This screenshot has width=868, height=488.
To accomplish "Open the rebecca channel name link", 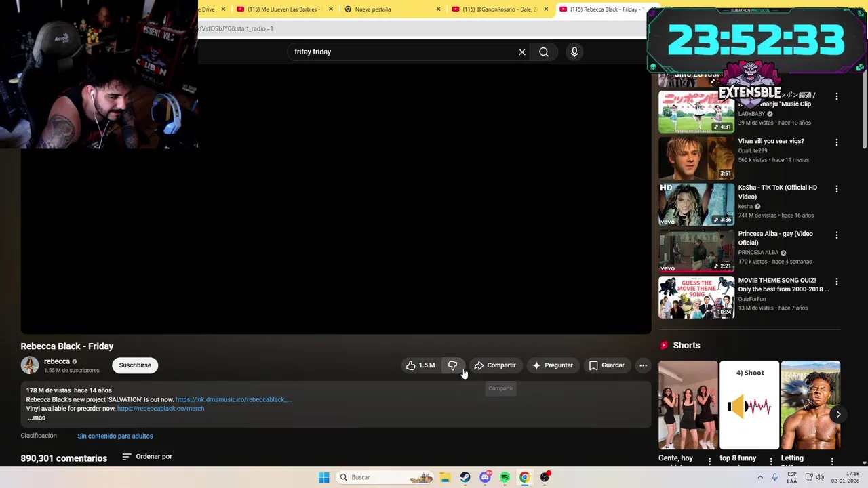I will [57, 361].
